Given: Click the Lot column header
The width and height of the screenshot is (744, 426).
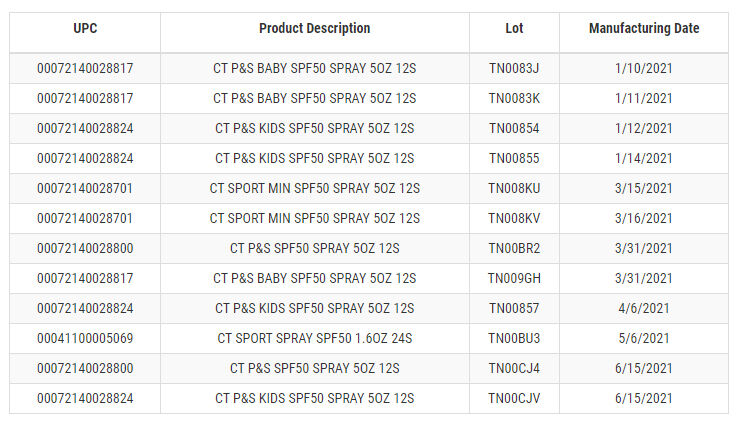Looking at the screenshot, I should pyautogui.click(x=514, y=29).
